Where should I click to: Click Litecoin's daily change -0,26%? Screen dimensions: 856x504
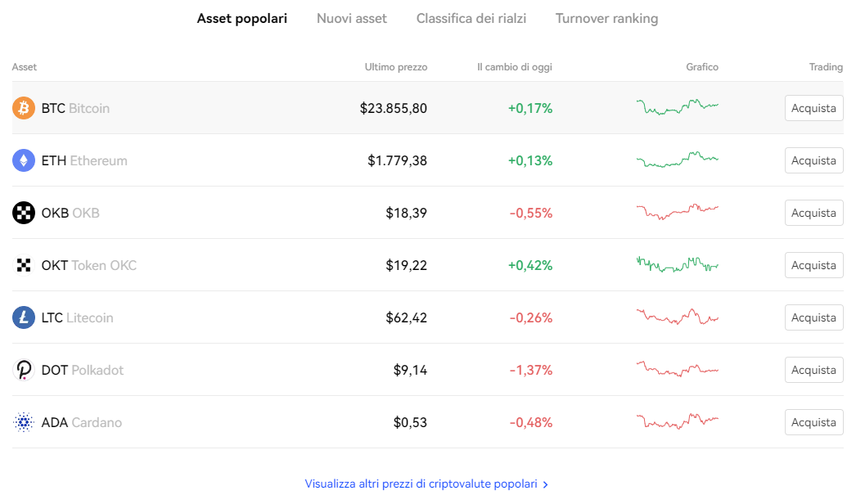tap(530, 317)
